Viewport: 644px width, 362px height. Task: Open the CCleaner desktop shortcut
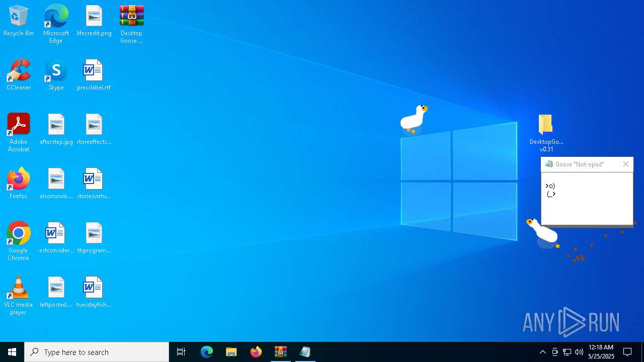[x=19, y=75]
